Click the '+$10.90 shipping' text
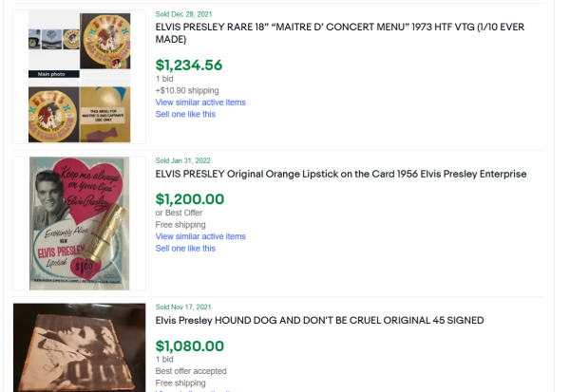Viewport: 570px width, 392px height. pos(187,90)
